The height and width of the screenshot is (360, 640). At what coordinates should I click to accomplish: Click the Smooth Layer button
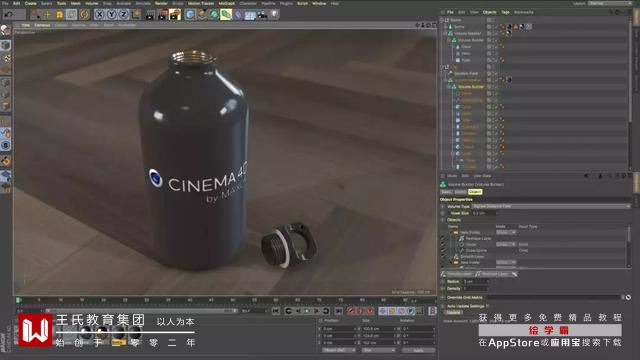pyautogui.click(x=457, y=274)
